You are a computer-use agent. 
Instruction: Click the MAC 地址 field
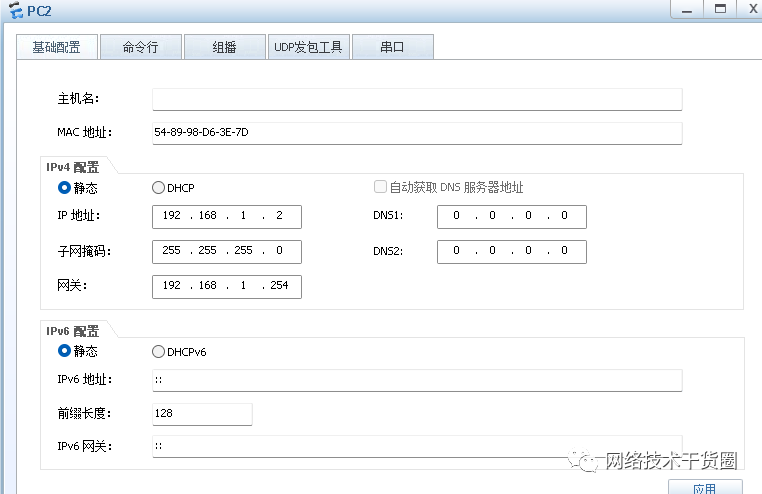(x=417, y=133)
